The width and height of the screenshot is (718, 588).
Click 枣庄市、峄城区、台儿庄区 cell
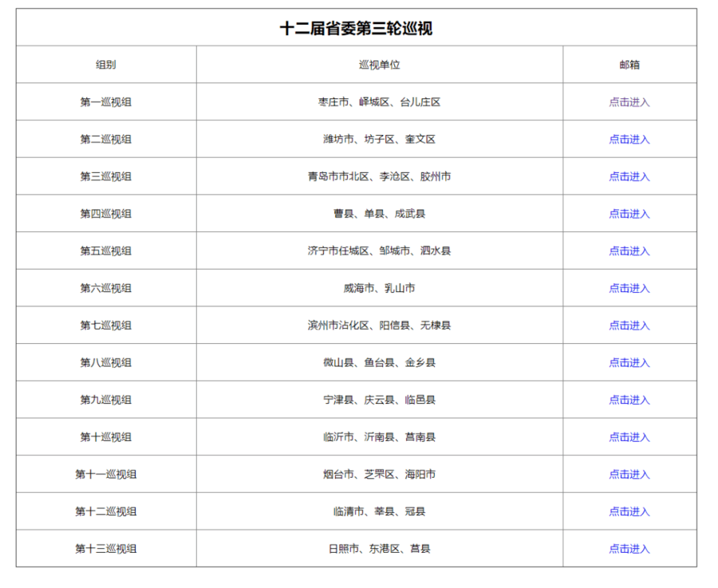click(380, 102)
